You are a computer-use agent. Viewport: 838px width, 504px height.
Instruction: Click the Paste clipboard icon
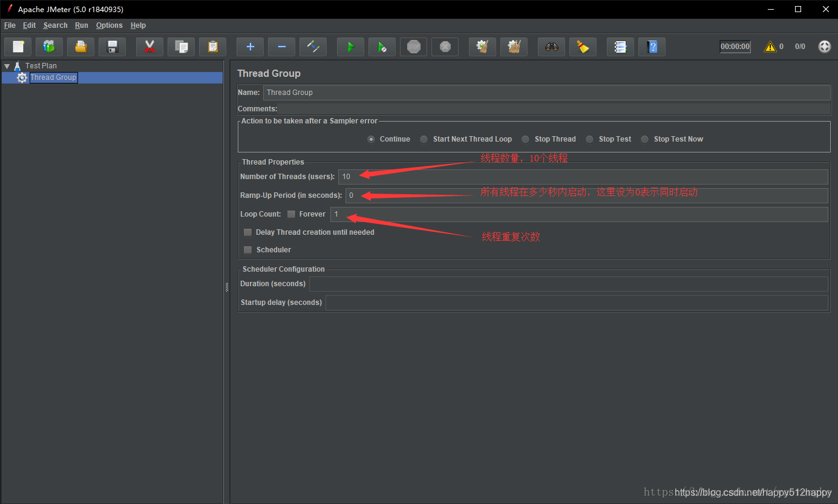tap(212, 47)
